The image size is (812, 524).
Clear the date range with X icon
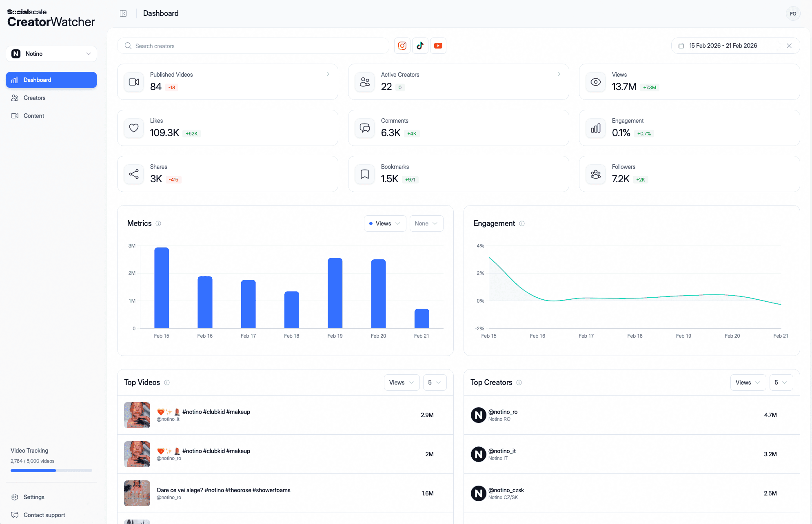[x=789, y=46]
